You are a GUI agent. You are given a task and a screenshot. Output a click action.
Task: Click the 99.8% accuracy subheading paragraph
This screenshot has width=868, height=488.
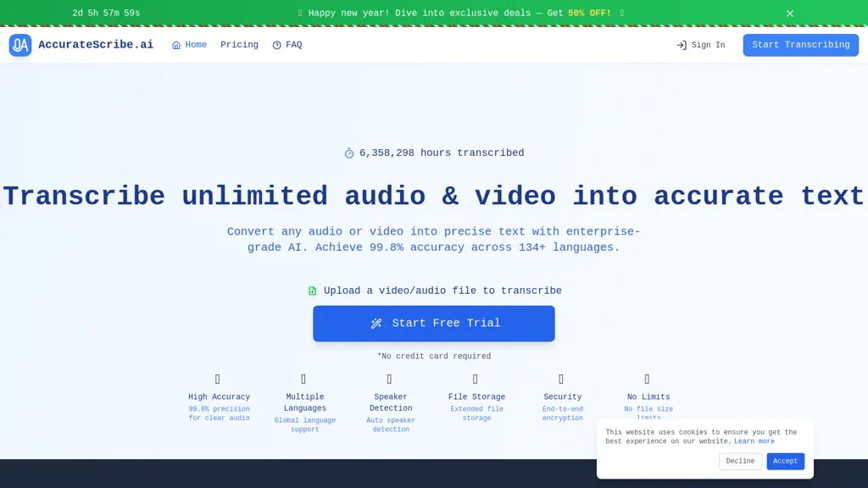tap(434, 240)
